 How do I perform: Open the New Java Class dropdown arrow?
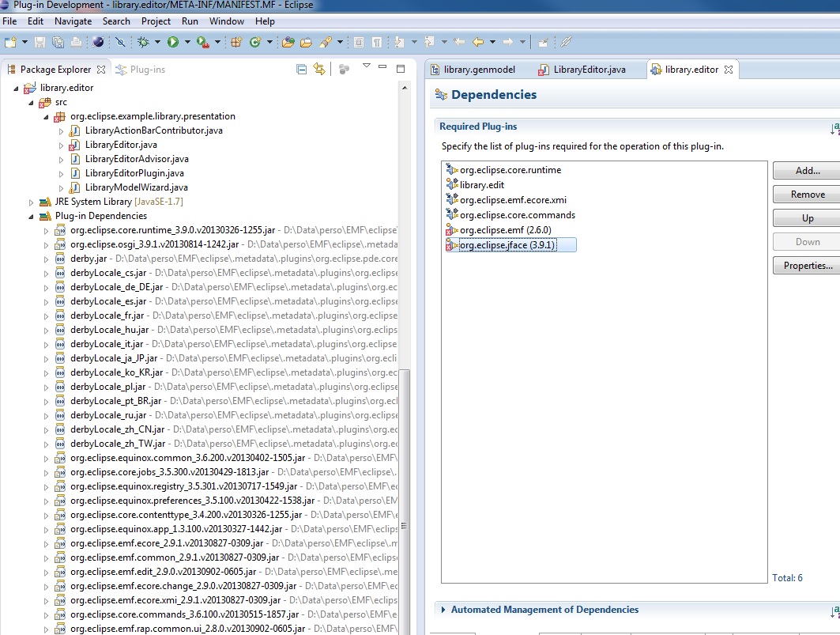click(269, 42)
